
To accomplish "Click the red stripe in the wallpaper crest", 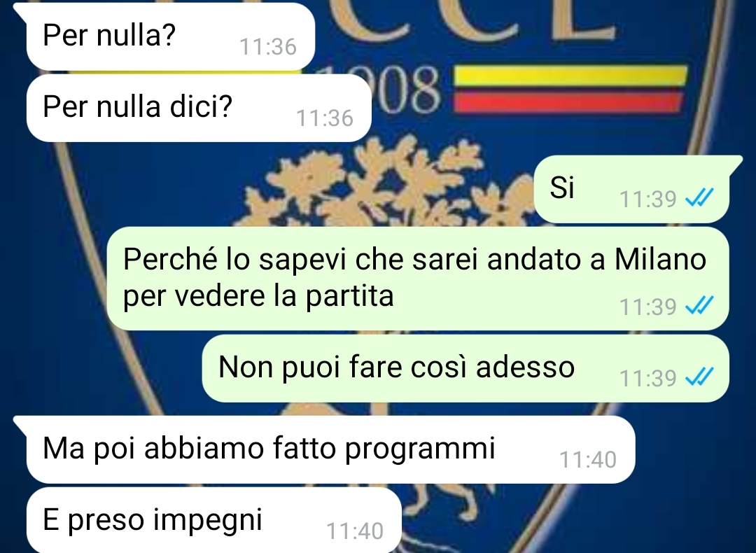I will pyautogui.click(x=568, y=103).
